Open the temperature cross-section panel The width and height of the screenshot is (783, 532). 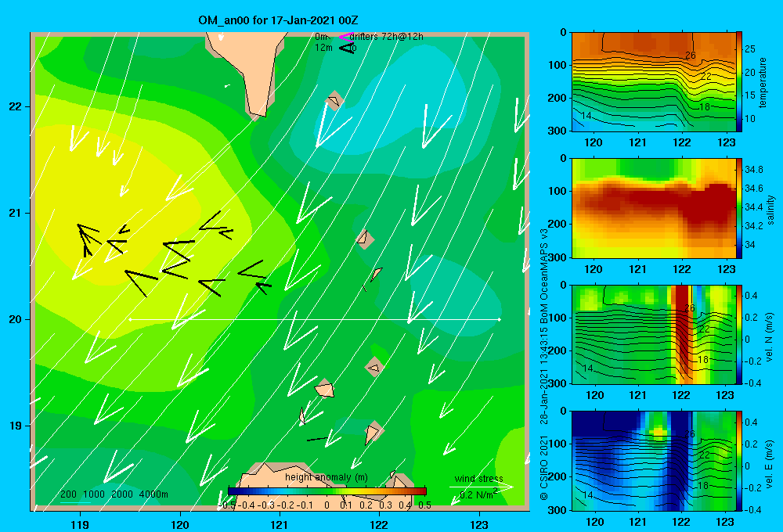[x=653, y=82]
